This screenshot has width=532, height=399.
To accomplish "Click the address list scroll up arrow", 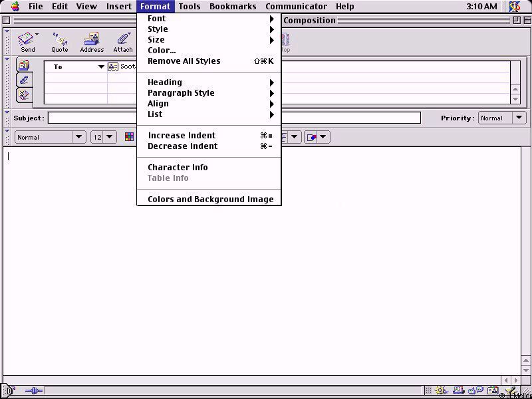I will click(515, 89).
